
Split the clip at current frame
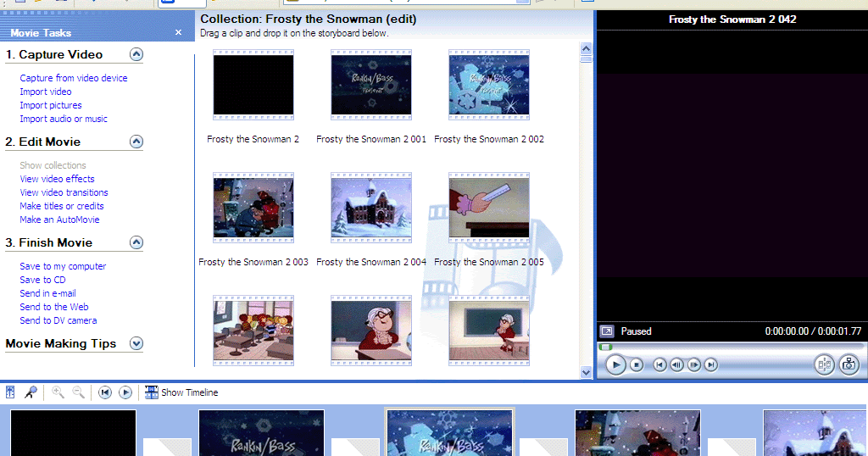(x=824, y=364)
